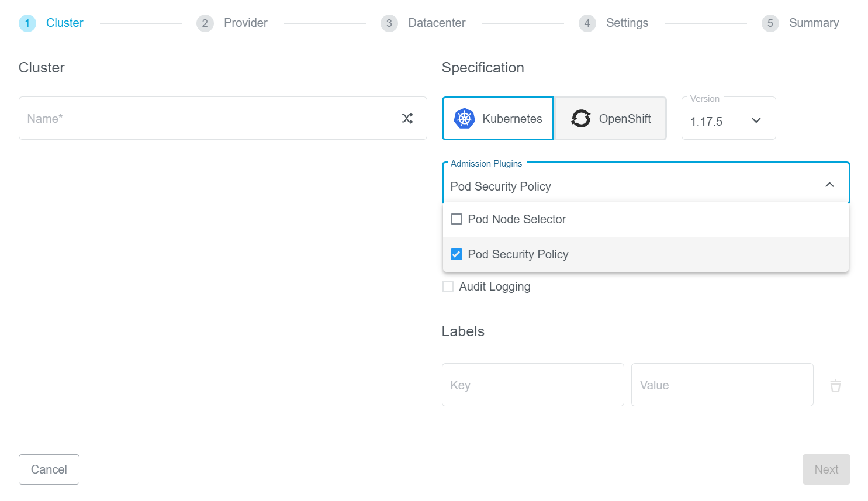Viewport: 868px width, 501px height.
Task: Click the step 4 Settings circle icon
Action: pyautogui.click(x=587, y=23)
